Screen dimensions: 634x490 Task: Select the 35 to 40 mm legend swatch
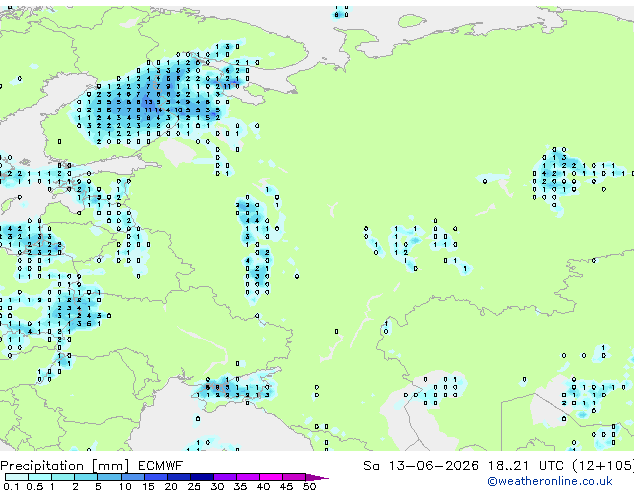(248, 477)
